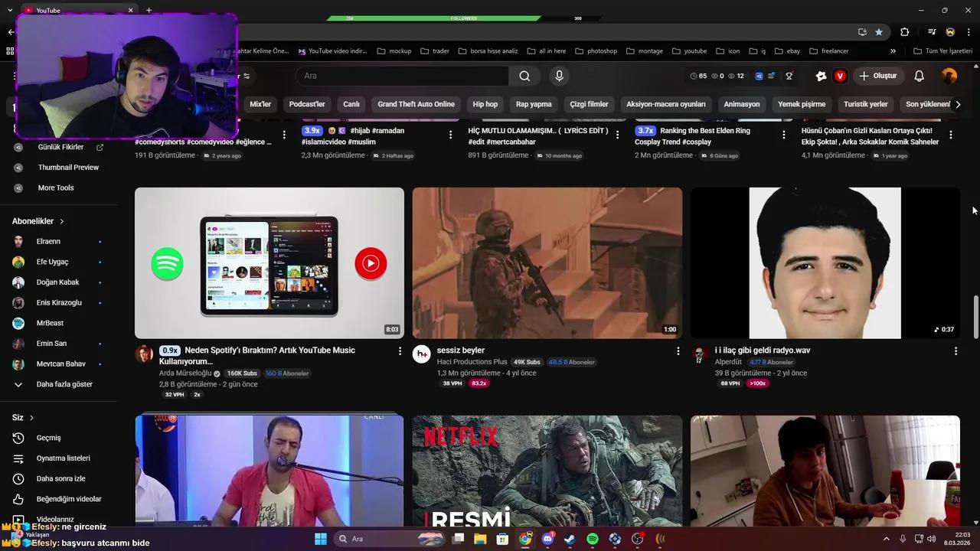Open YouTube voice search with the microphone icon
The height and width of the screenshot is (551, 980).
coord(559,76)
